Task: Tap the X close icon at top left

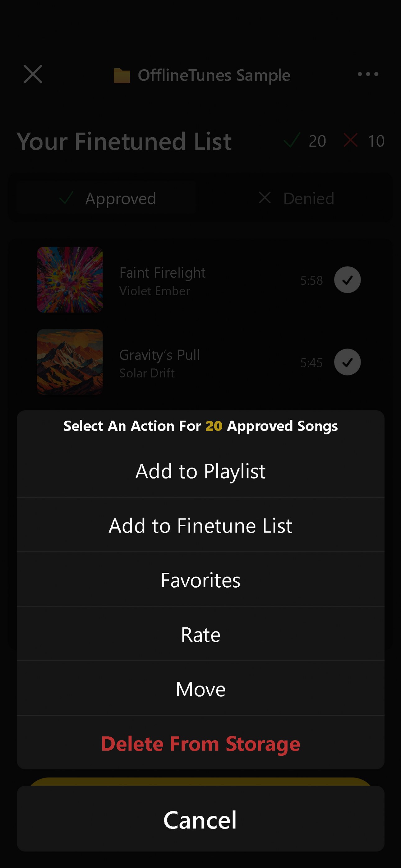Action: coord(33,74)
